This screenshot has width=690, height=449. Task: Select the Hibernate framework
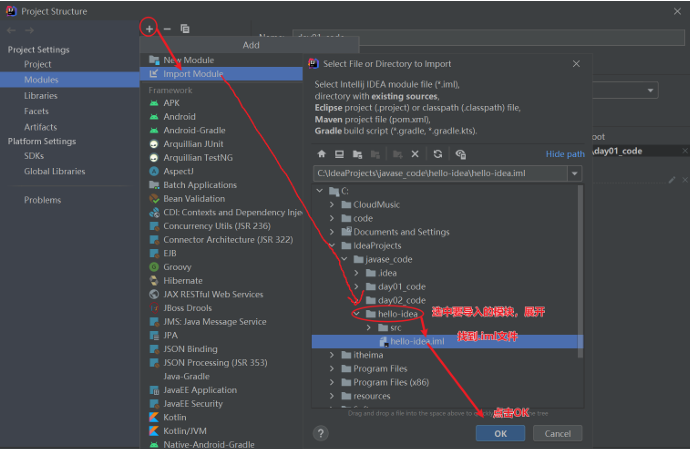(x=183, y=280)
